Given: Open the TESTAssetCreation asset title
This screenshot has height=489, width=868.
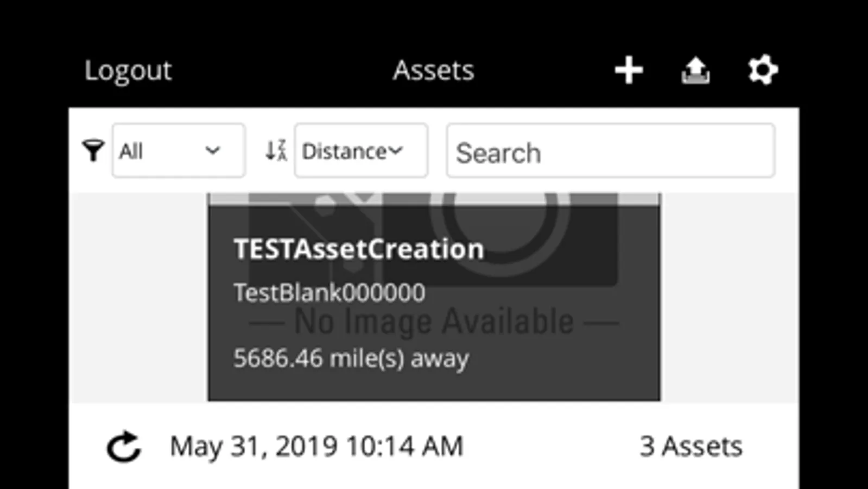Looking at the screenshot, I should [x=358, y=249].
